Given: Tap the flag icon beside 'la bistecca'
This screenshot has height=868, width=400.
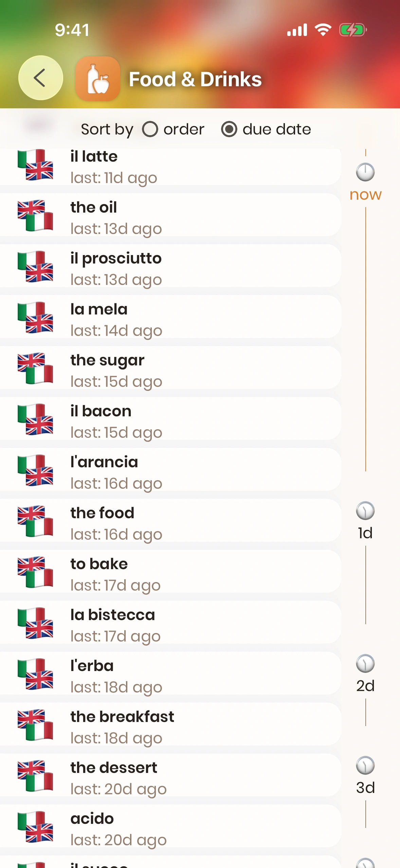Looking at the screenshot, I should [x=35, y=623].
